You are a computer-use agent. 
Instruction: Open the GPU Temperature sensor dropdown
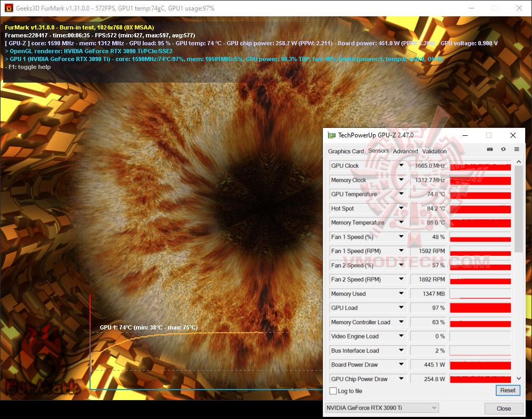pos(401,194)
